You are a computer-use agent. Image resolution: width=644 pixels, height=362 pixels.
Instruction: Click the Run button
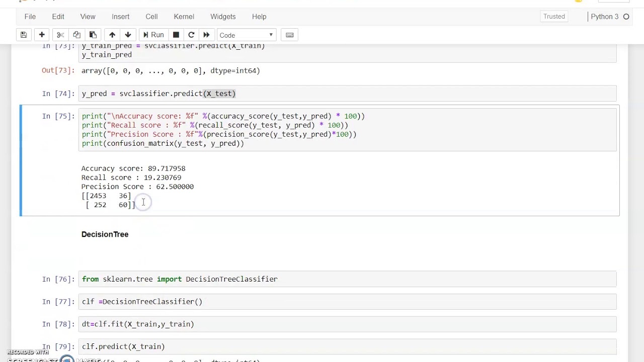pos(153,35)
